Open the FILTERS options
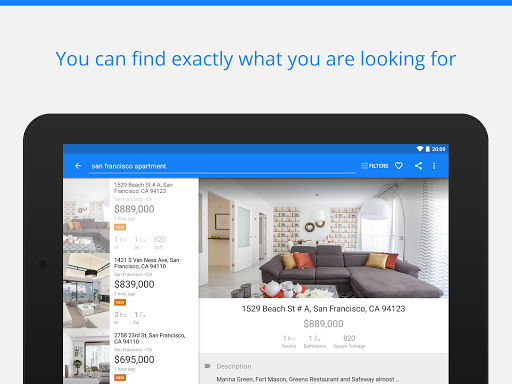Image resolution: width=512 pixels, height=384 pixels. 375,166
